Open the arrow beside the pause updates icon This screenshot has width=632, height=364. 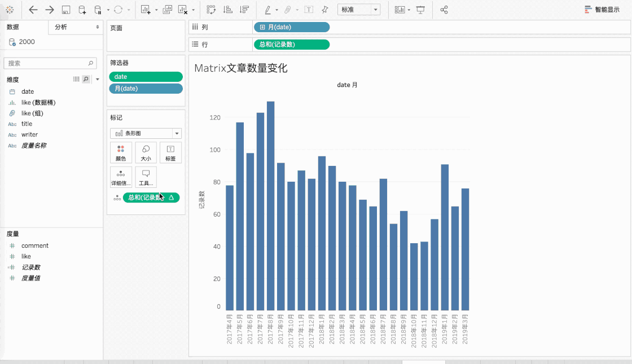point(108,10)
